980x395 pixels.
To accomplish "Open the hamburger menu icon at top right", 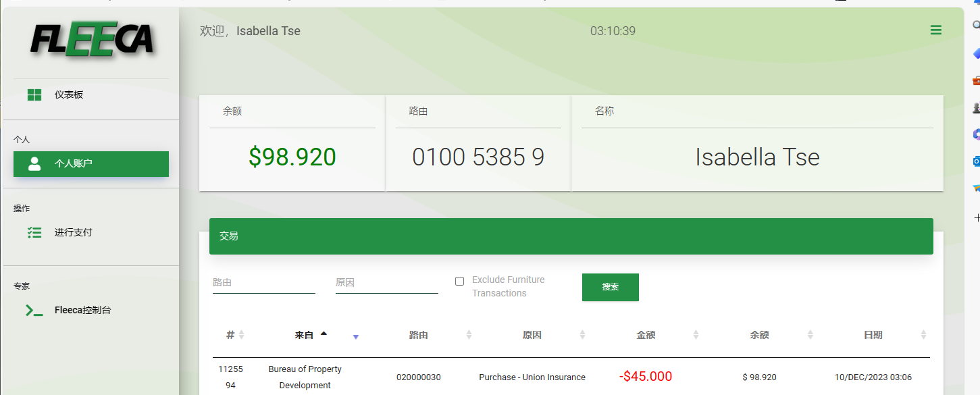I will [936, 30].
